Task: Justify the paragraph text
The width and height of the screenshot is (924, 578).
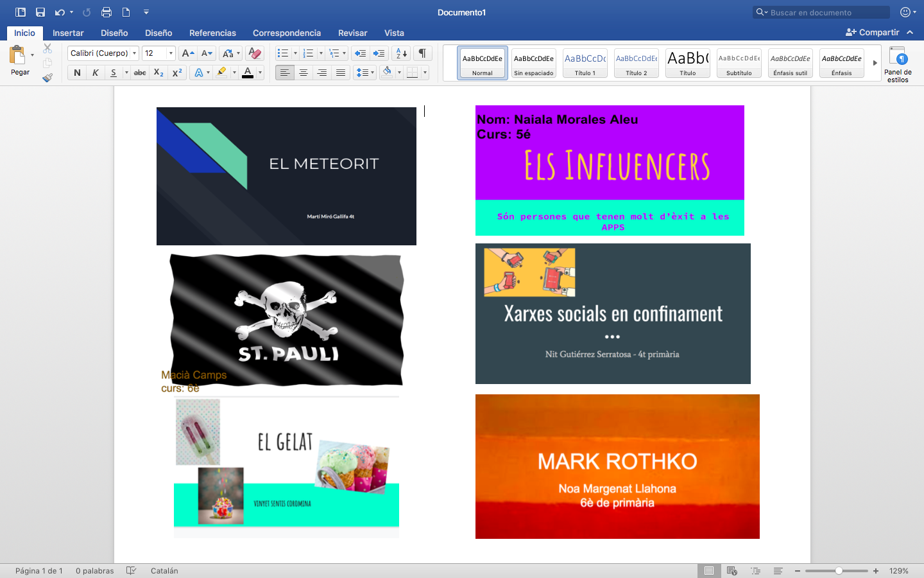Action: 341,73
